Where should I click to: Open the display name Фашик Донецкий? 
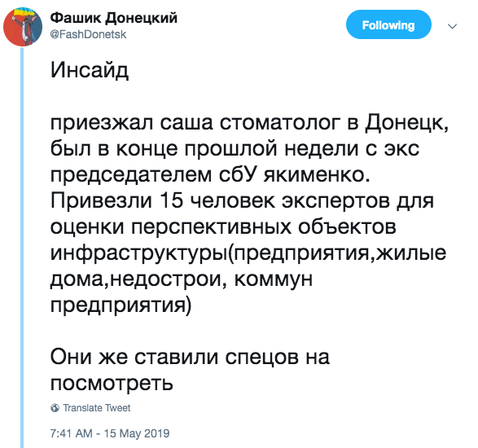point(113,18)
